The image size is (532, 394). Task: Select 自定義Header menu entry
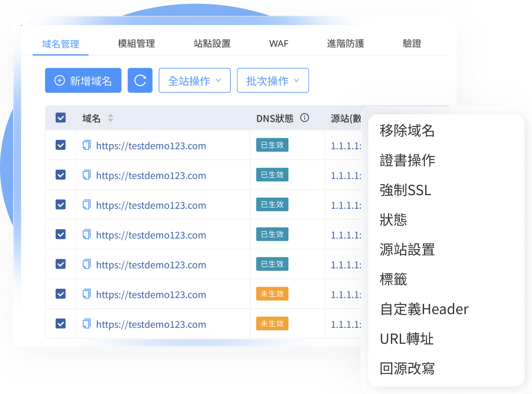[x=424, y=309]
